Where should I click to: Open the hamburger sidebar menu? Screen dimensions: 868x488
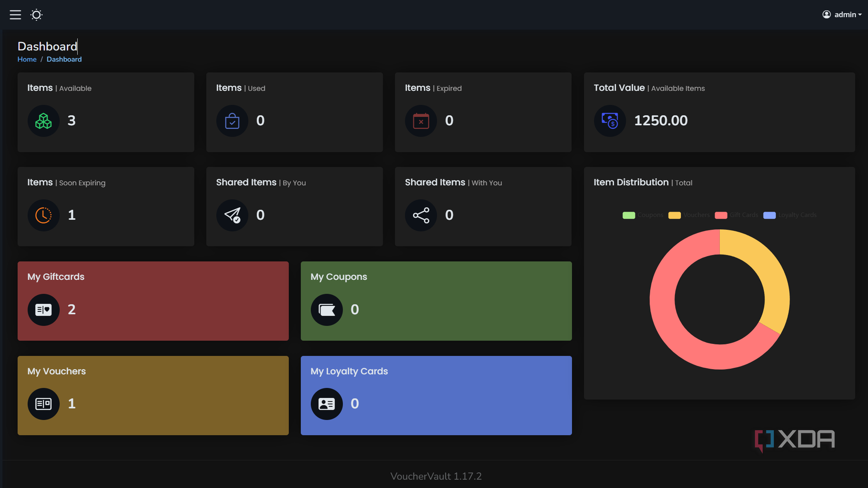pos(15,15)
